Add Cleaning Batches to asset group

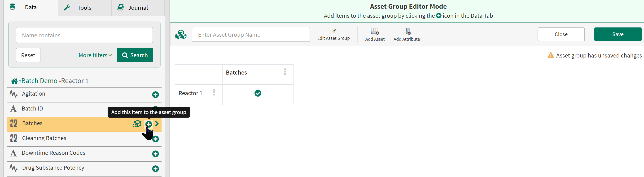tap(155, 139)
